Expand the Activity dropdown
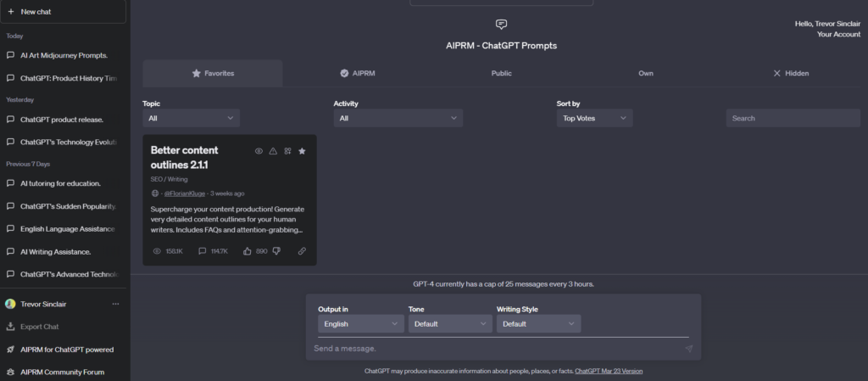 (x=398, y=119)
